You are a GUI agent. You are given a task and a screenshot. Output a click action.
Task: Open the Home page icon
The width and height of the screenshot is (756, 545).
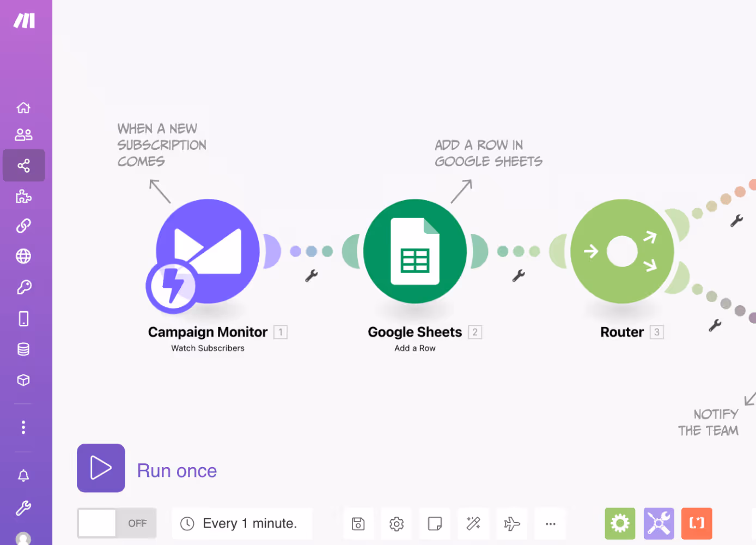click(23, 108)
